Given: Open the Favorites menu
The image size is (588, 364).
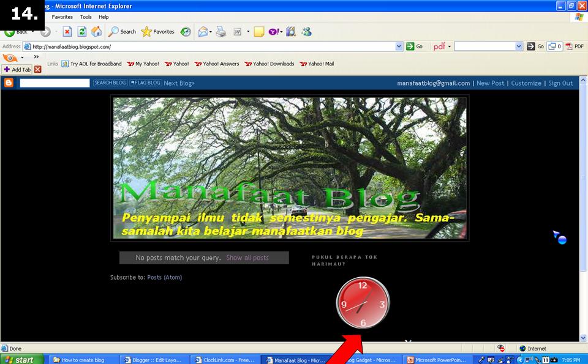Looking at the screenshot, I should [62, 17].
